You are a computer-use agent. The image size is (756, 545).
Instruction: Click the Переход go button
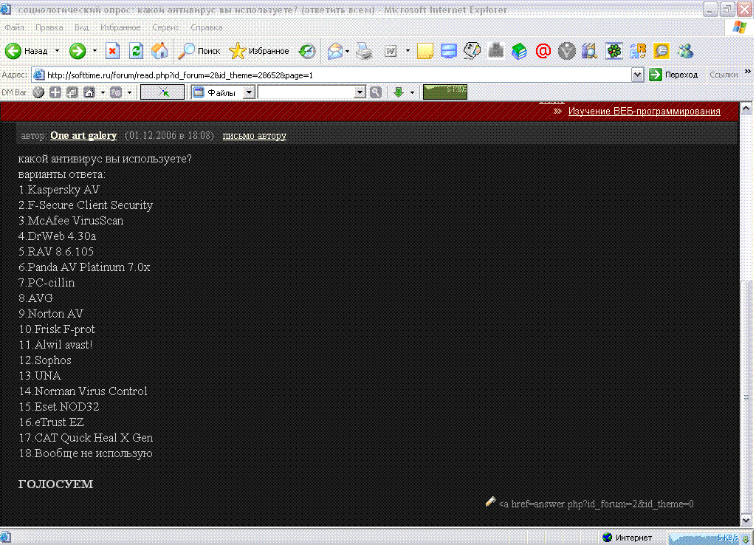click(x=673, y=75)
